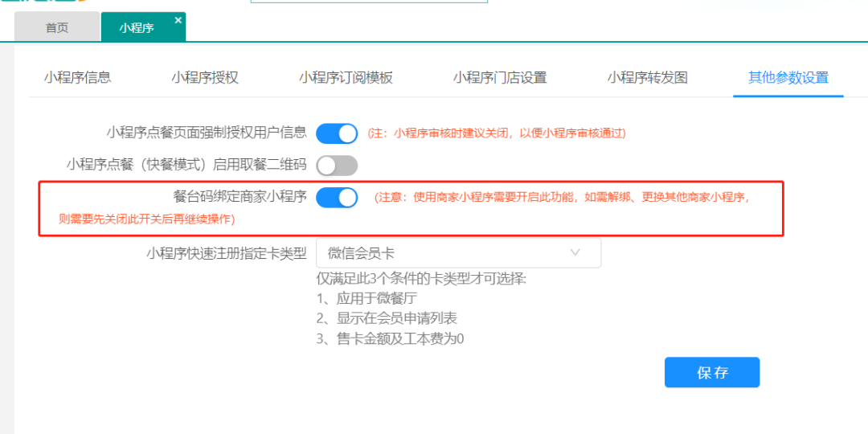Go to the 小程序授权 tab
The height and width of the screenshot is (434, 868).
click(205, 78)
